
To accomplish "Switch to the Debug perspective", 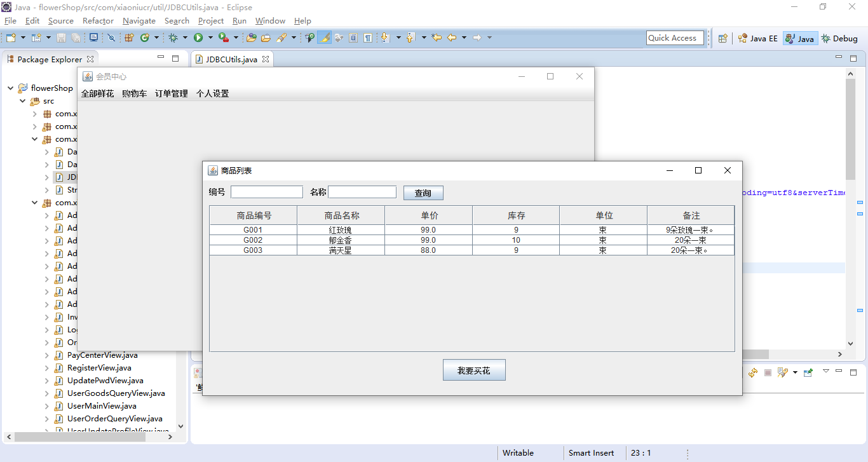I will click(x=839, y=38).
